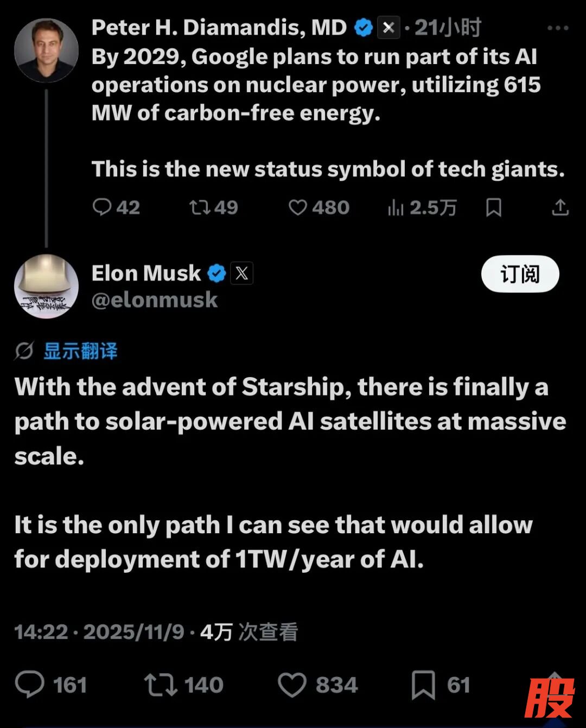Image resolution: width=586 pixels, height=728 pixels.
Task: Open the three-dot more options menu
Action: tap(557, 28)
